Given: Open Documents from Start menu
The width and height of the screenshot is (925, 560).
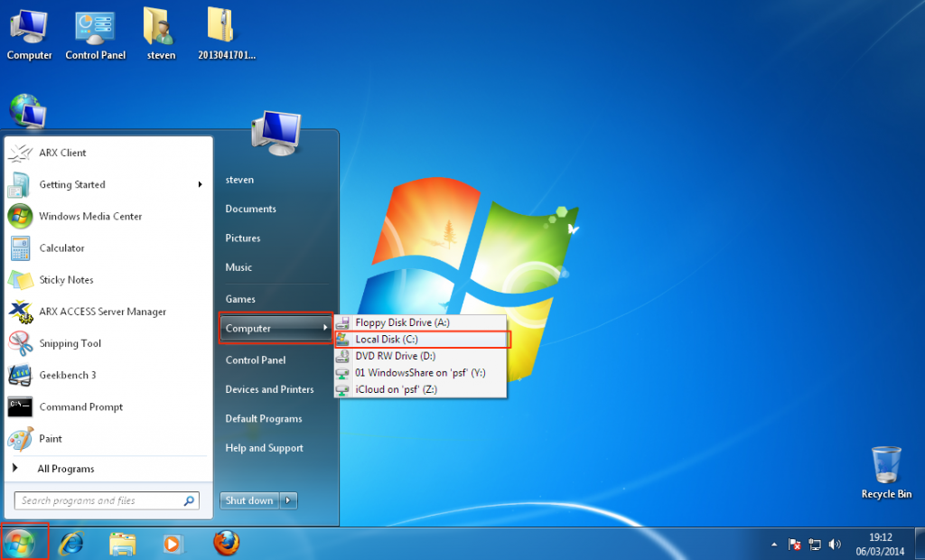Looking at the screenshot, I should point(251,209).
